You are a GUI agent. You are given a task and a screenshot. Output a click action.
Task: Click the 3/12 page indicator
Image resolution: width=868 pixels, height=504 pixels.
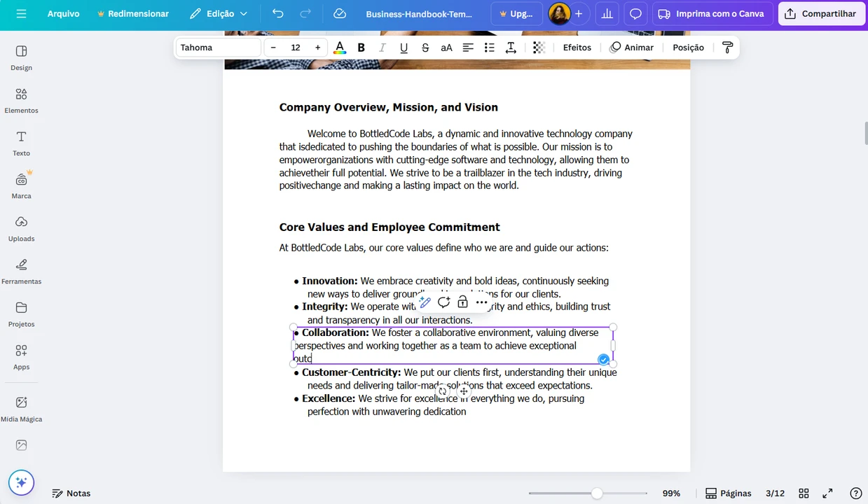[x=775, y=493]
